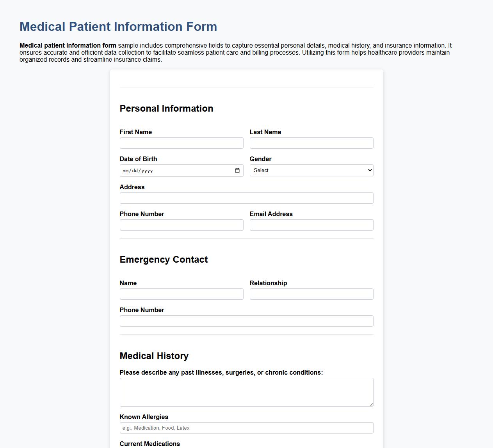
Task: Click the First Name input field
Action: (181, 143)
